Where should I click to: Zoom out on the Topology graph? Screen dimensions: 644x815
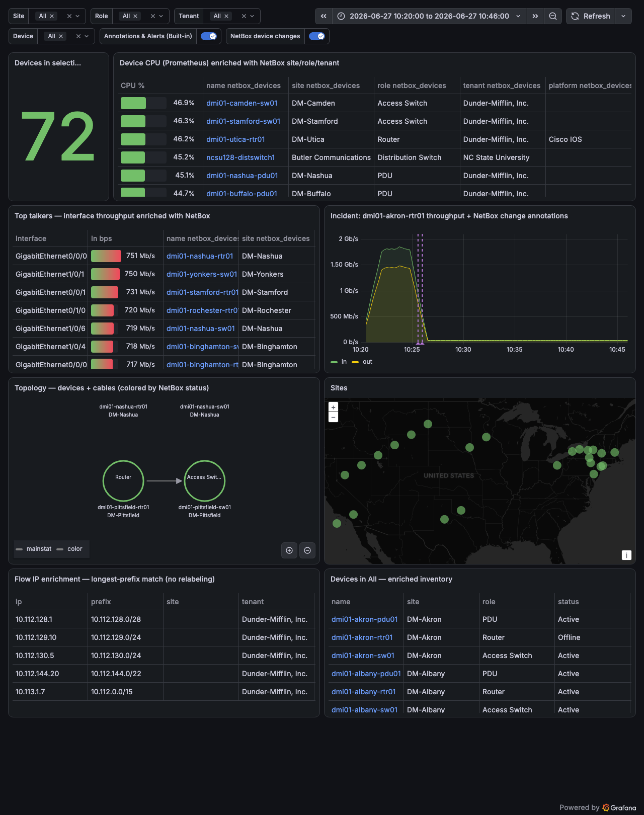coord(307,550)
